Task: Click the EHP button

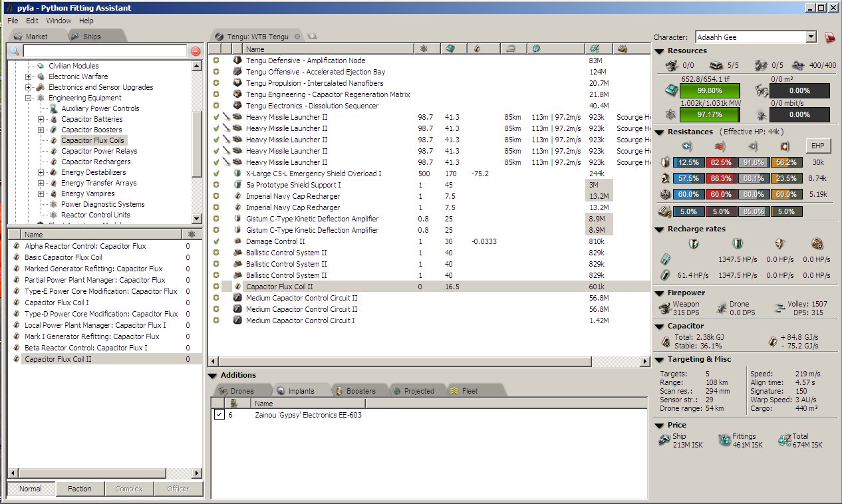Action: click(819, 146)
